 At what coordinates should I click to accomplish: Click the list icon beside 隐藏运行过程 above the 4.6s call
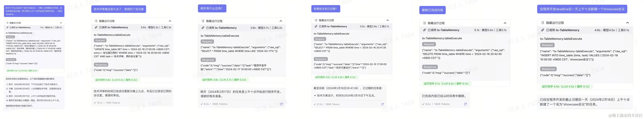(542, 23)
